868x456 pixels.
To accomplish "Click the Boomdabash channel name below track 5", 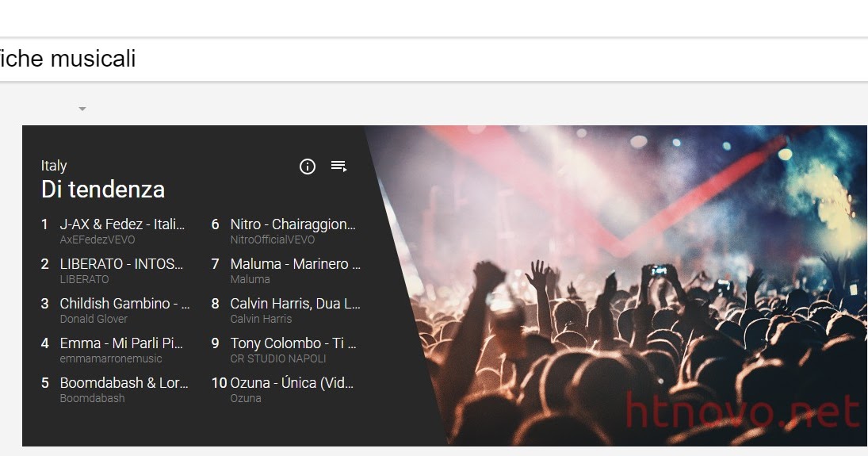I will (x=92, y=398).
